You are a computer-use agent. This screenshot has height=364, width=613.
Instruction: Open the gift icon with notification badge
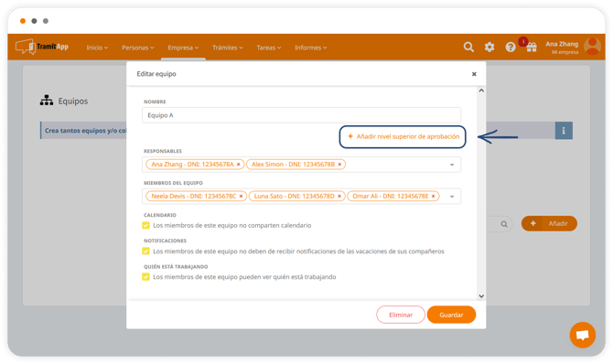click(x=531, y=47)
